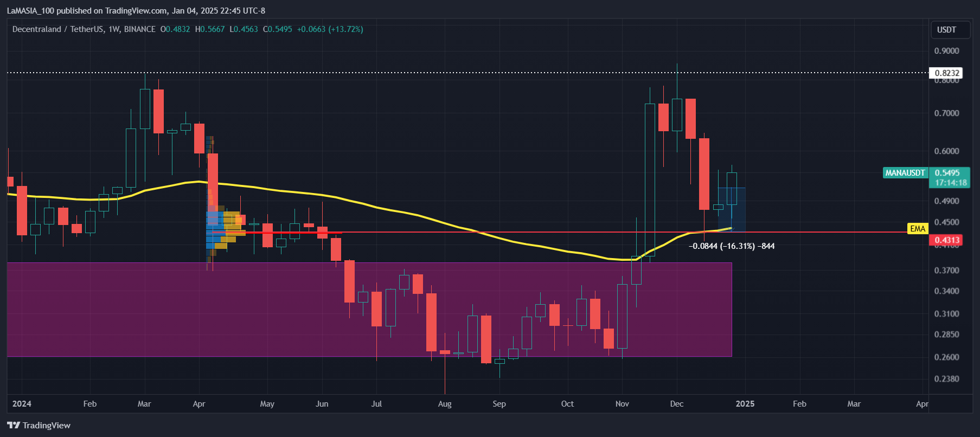Click the countdown timer 17:14:18
The width and height of the screenshot is (980, 437).
(x=951, y=183)
